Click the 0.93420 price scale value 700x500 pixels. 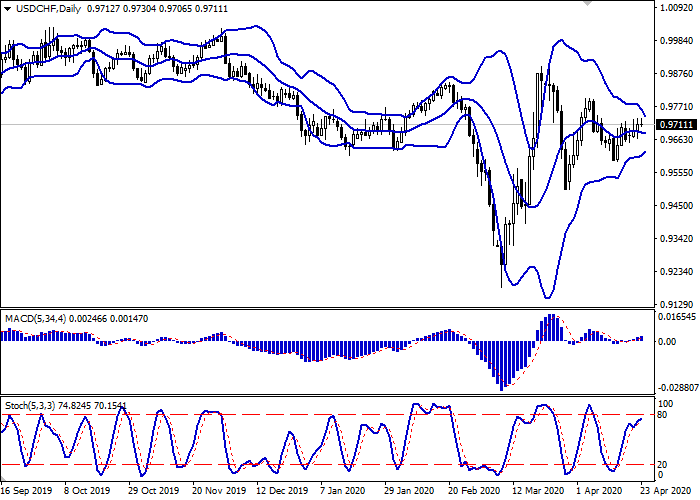[x=676, y=239]
